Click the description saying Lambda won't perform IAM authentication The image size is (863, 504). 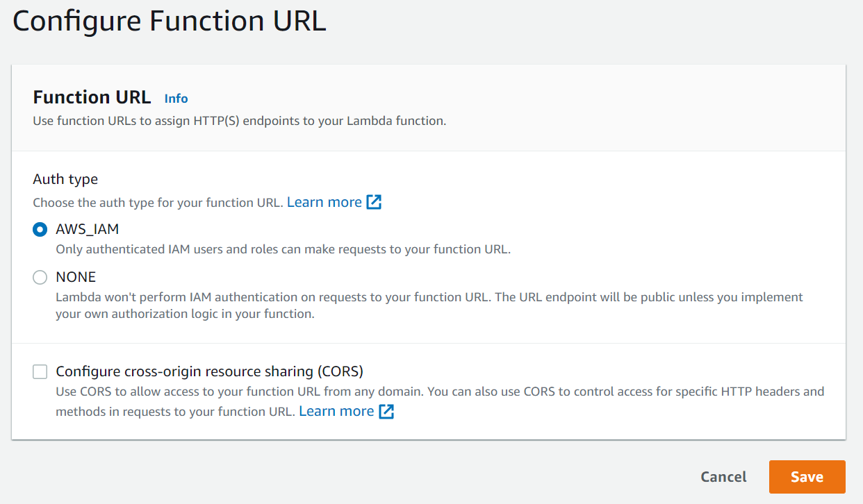click(429, 305)
